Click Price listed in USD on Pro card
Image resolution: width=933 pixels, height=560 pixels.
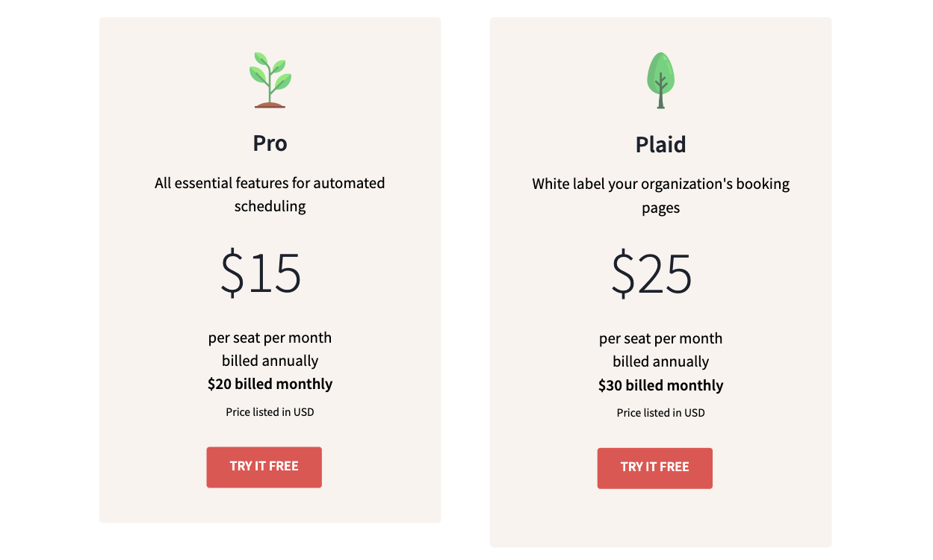click(x=270, y=411)
